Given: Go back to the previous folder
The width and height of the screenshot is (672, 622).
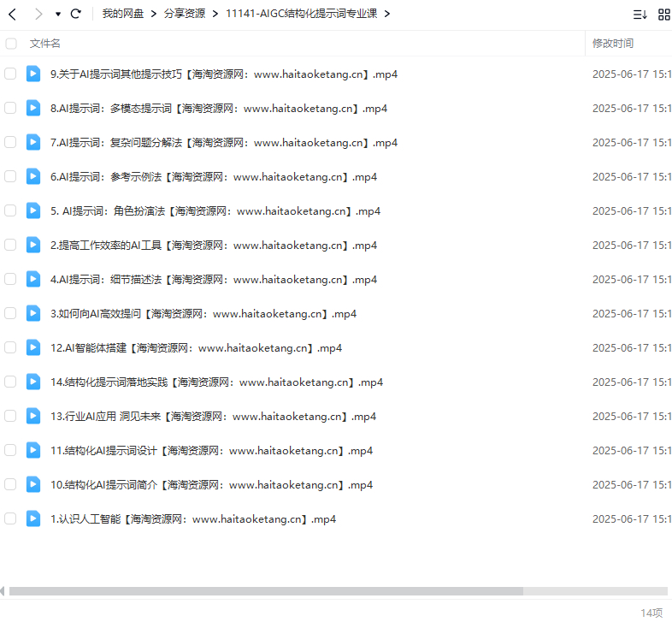Looking at the screenshot, I should click(x=13, y=15).
